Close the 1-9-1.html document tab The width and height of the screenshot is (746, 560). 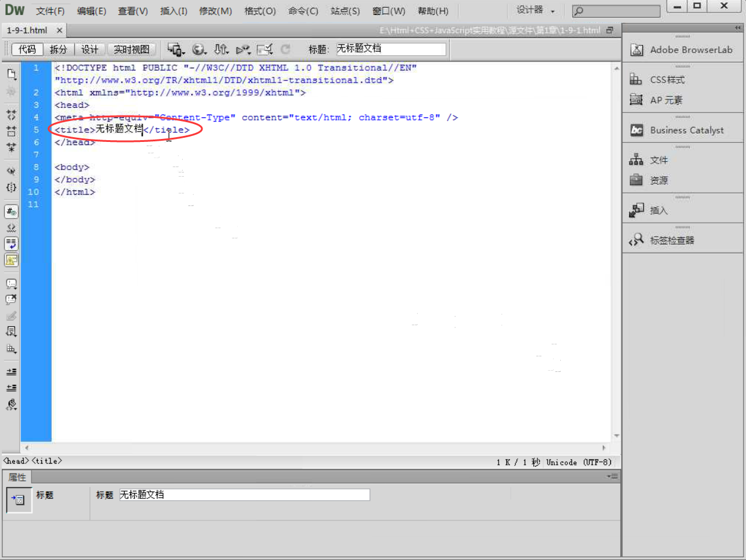coord(59,30)
